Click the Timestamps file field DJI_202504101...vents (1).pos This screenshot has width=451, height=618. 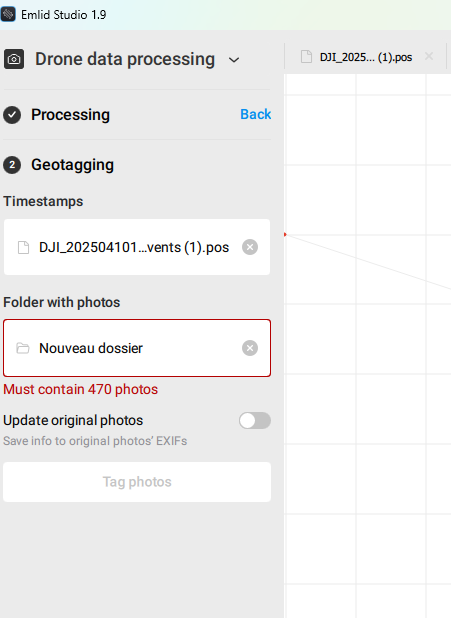click(x=137, y=247)
